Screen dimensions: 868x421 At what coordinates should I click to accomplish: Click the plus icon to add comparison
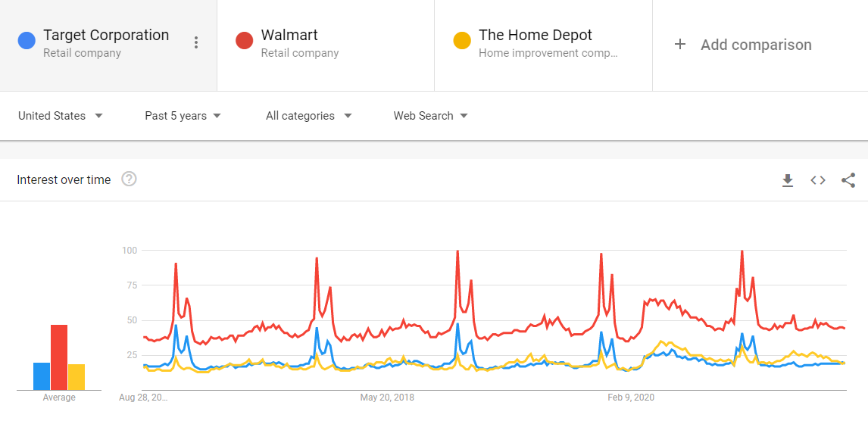pyautogui.click(x=680, y=44)
